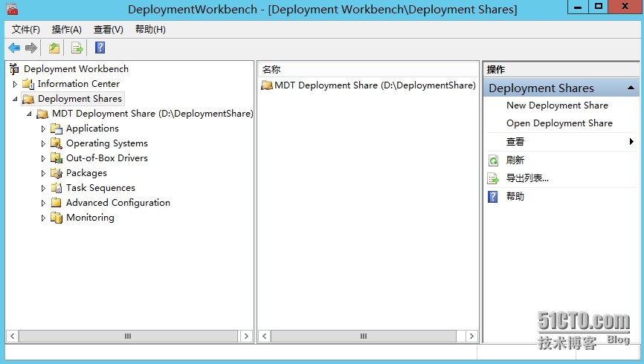
Task: Click the Task Sequences node icon
Action: (x=57, y=187)
